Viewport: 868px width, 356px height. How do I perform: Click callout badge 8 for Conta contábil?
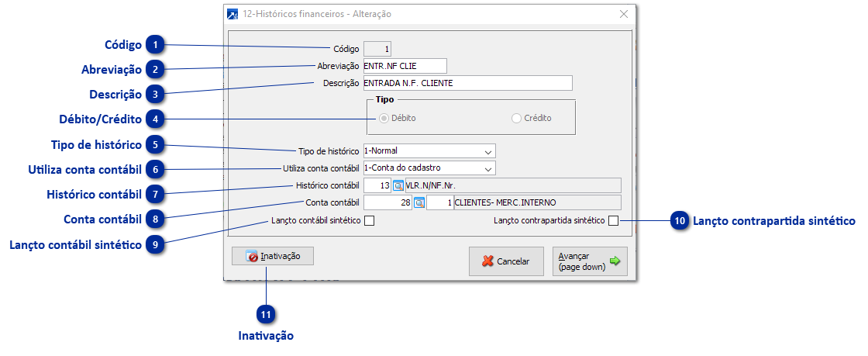click(x=156, y=219)
